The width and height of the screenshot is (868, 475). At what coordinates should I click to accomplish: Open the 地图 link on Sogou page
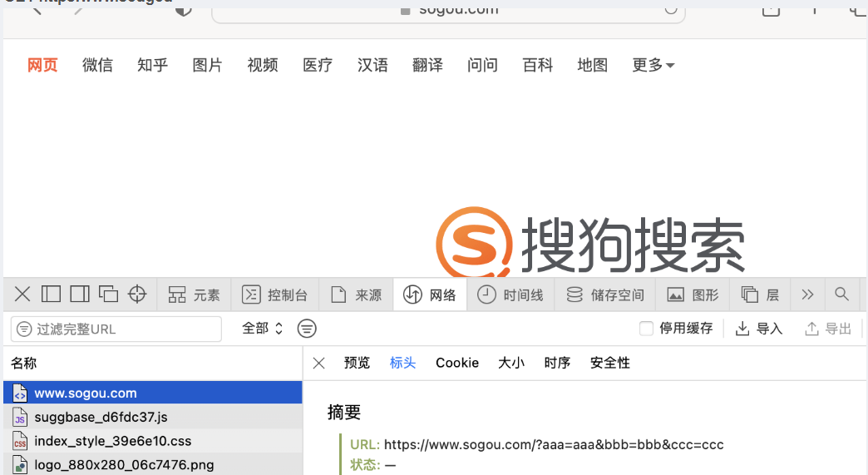pos(592,65)
